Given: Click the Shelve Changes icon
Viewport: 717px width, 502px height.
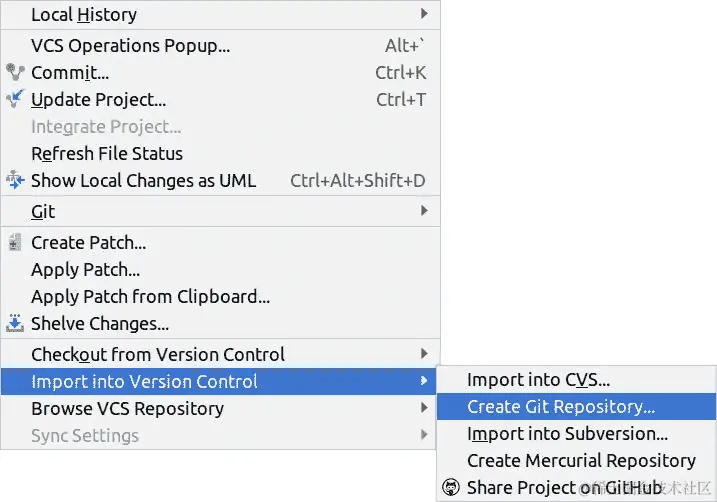Looking at the screenshot, I should pyautogui.click(x=15, y=323).
